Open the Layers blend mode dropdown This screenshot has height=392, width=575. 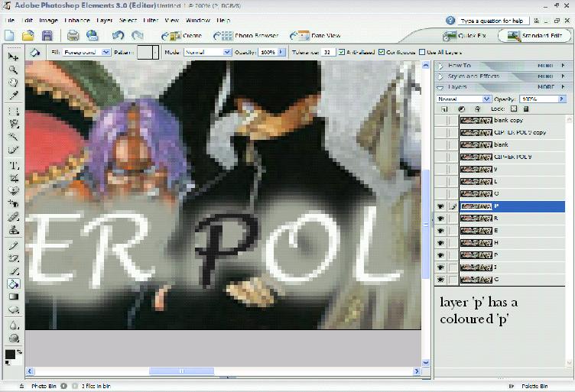(486, 99)
